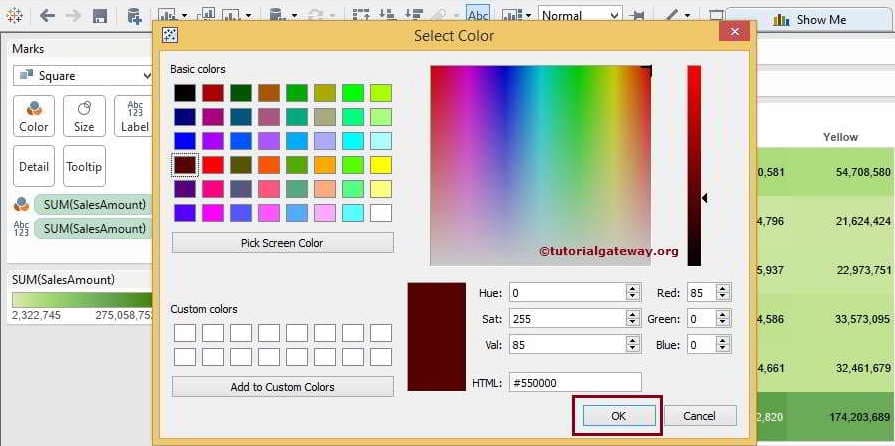Click the pause auto updates cylinder icon

pyautogui.click(x=277, y=15)
